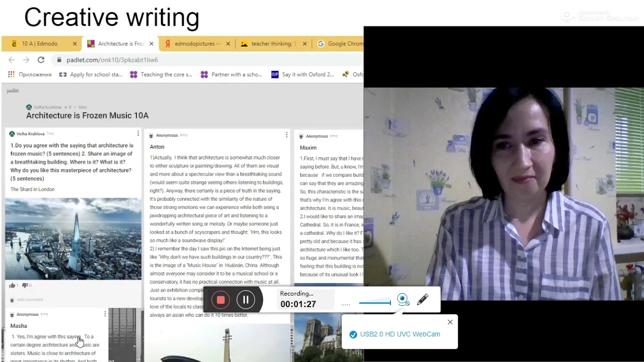Switch to the Google Chrome tab

(x=340, y=44)
